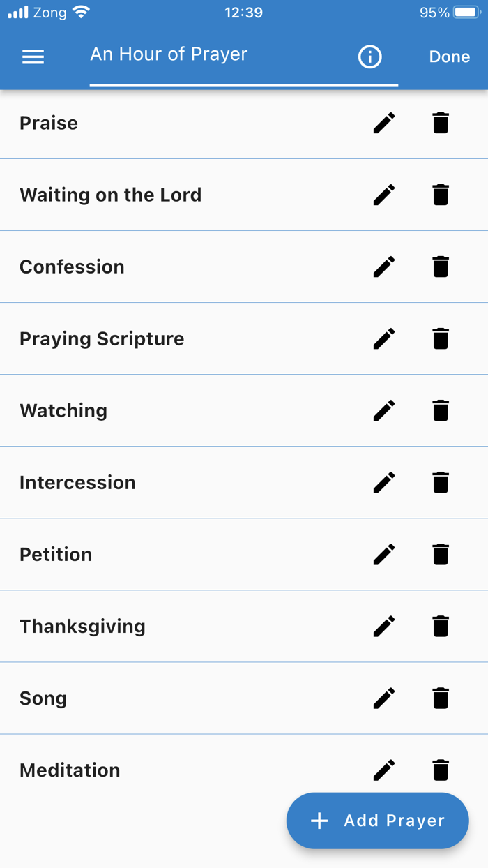The height and width of the screenshot is (868, 488).
Task: Delete the Meditation prayer item
Action: pyautogui.click(x=441, y=770)
